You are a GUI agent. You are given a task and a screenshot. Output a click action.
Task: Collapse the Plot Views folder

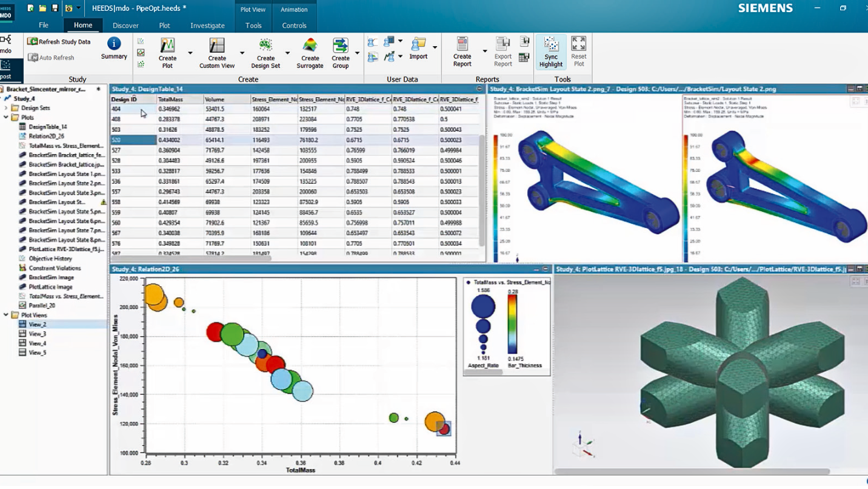point(7,315)
